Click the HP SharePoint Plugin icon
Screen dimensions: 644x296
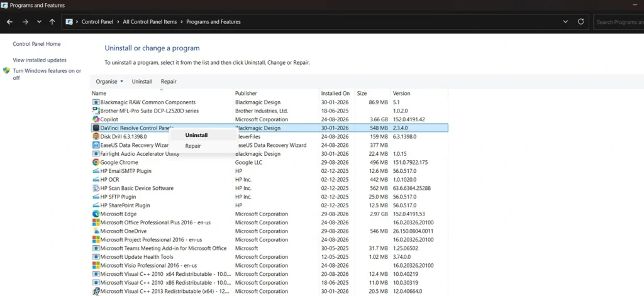96,206
